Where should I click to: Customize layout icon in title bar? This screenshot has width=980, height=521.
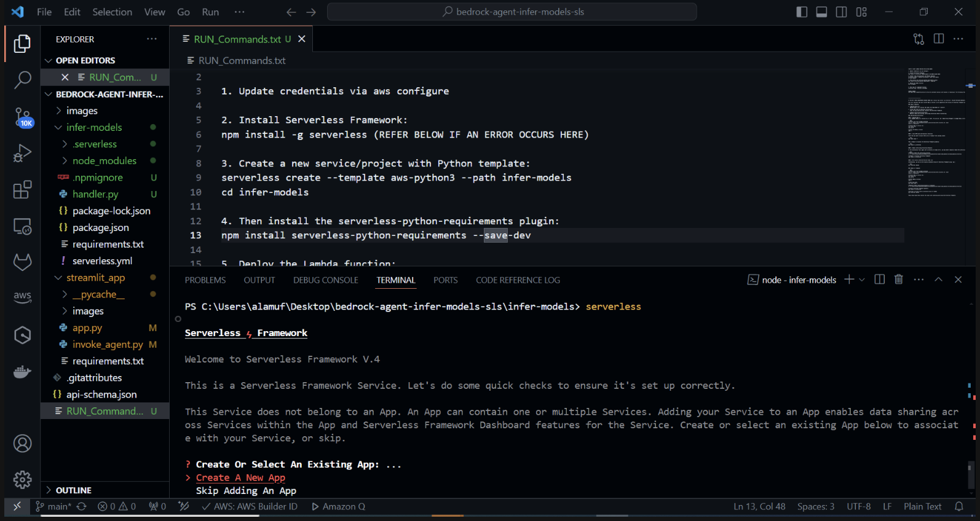861,12
